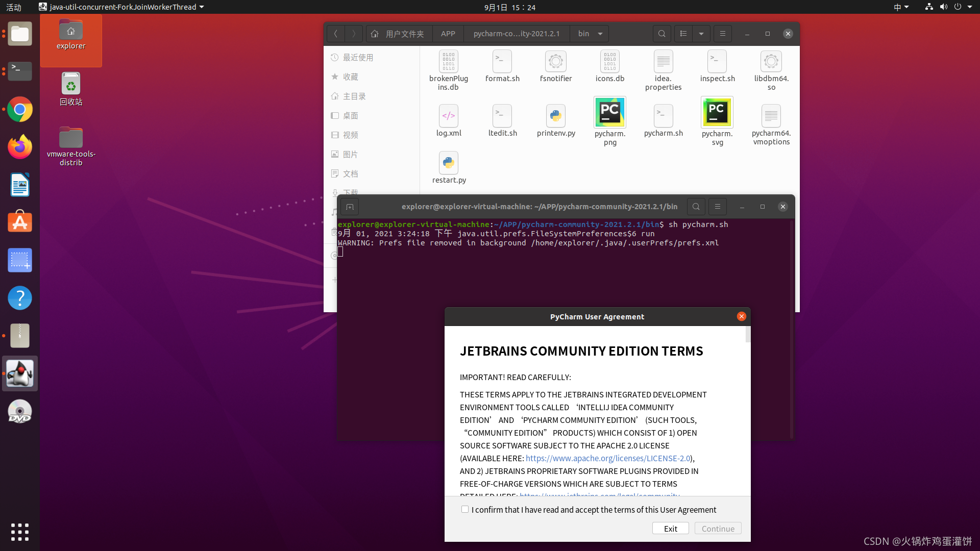Open the clock and calendar panel
Viewport: 980px width, 551px height.
coord(510,7)
